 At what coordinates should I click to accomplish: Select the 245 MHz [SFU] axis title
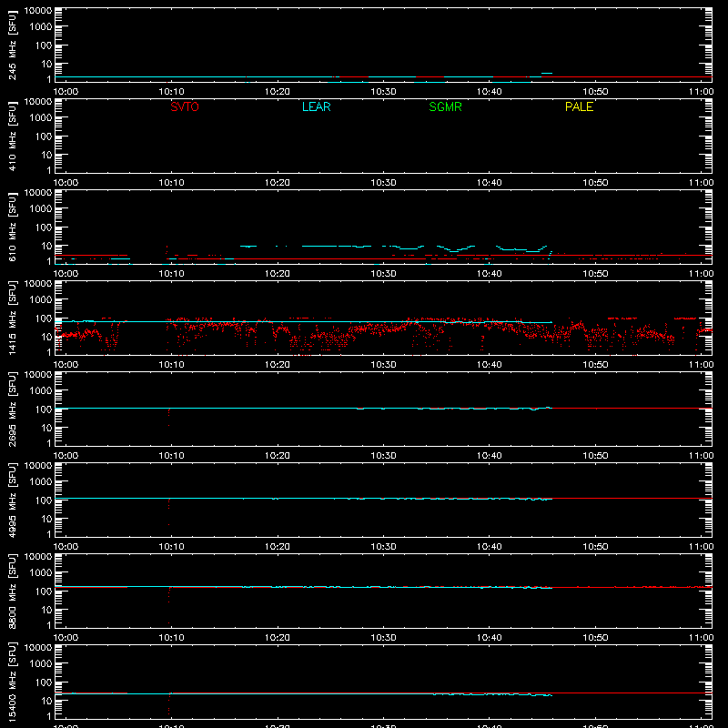[x=13, y=45]
